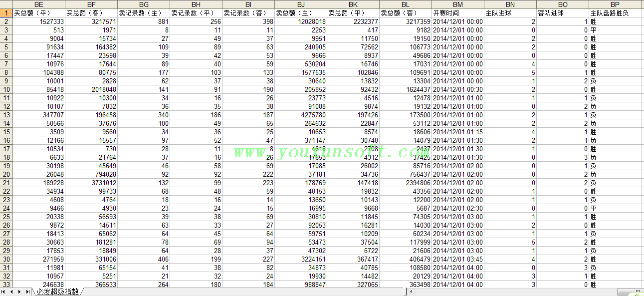The height and width of the screenshot is (296, 644).
Task: Select cell containing 3217571
Action: 91,21
